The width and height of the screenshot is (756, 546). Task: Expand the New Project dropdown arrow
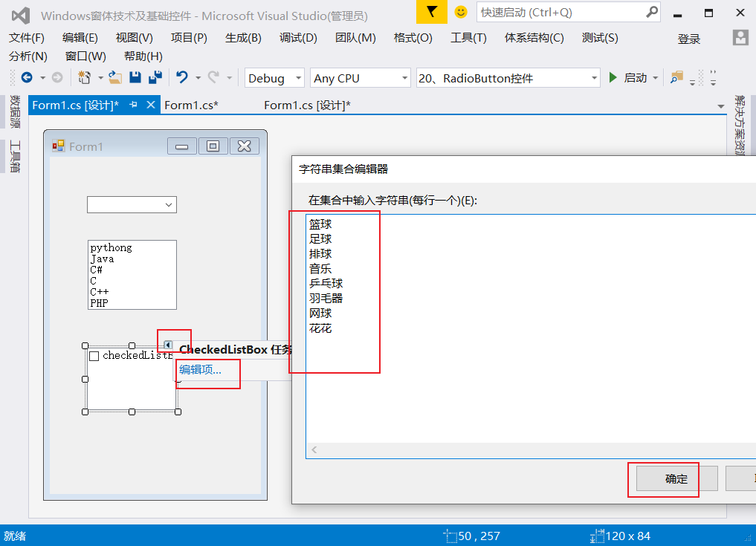[x=100, y=78]
